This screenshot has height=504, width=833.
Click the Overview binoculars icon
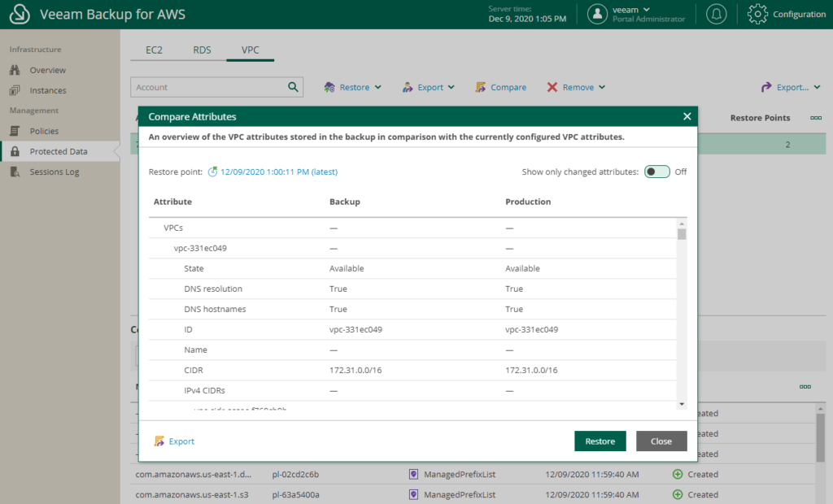(15, 70)
